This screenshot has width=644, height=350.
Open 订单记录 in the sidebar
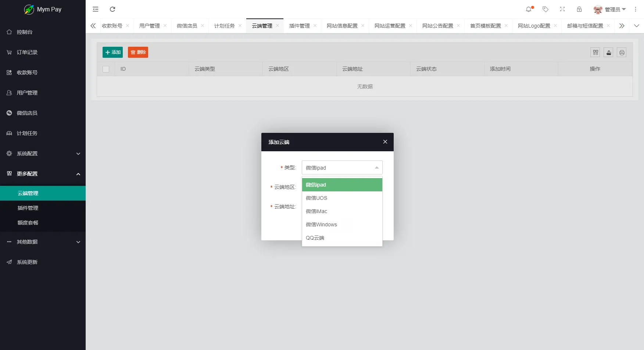click(x=27, y=52)
